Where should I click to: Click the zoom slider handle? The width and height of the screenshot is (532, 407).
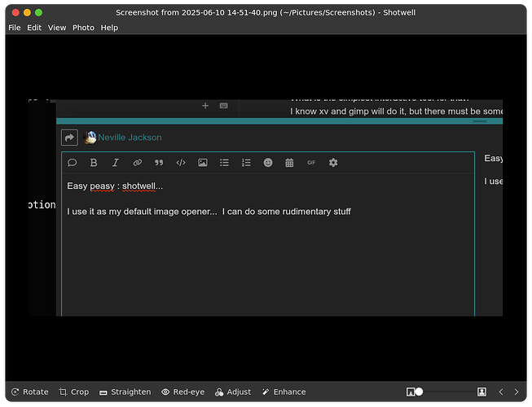[419, 392]
